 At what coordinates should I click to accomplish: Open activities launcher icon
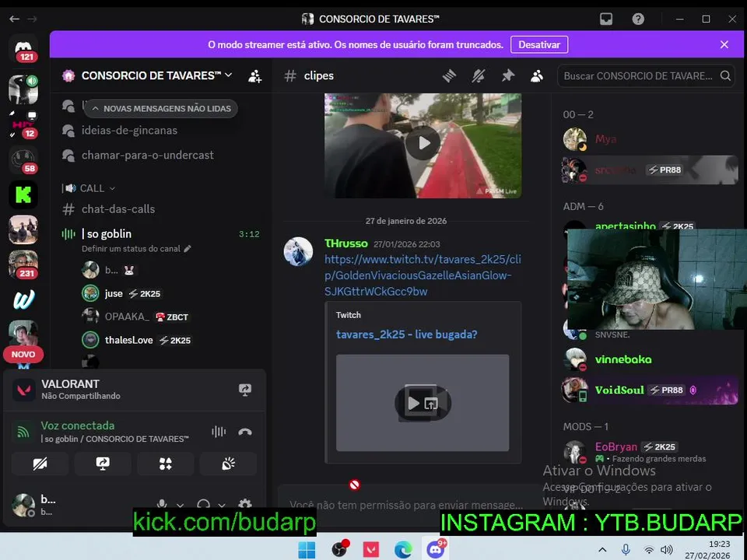pos(166,464)
